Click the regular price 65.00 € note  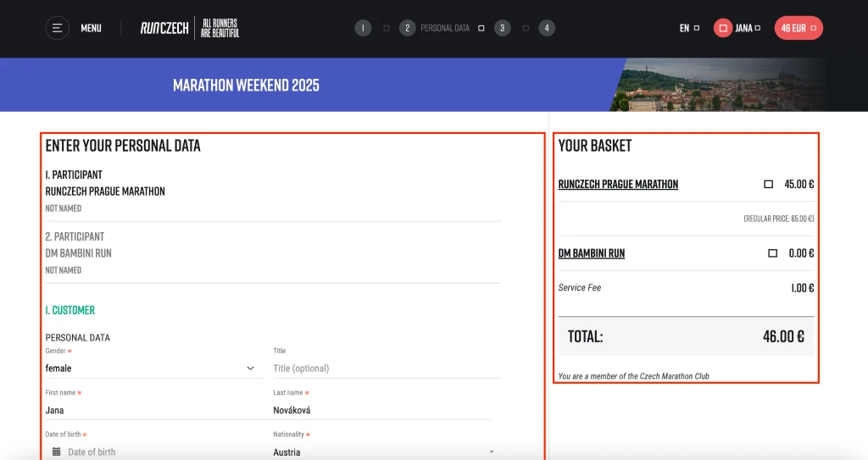coord(778,219)
